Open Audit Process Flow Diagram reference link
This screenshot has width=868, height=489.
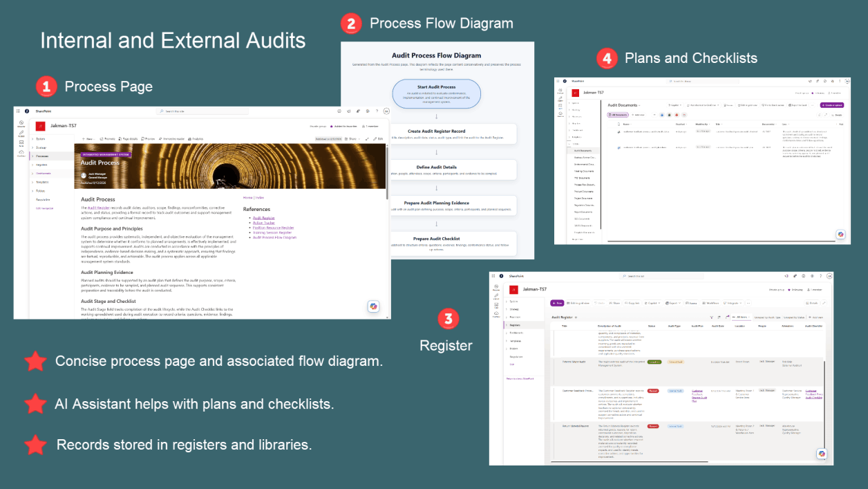pyautogui.click(x=274, y=237)
